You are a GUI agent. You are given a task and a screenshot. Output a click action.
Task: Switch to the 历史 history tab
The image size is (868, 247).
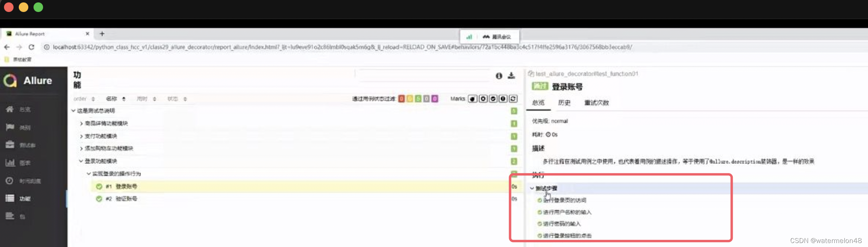pyautogui.click(x=564, y=103)
